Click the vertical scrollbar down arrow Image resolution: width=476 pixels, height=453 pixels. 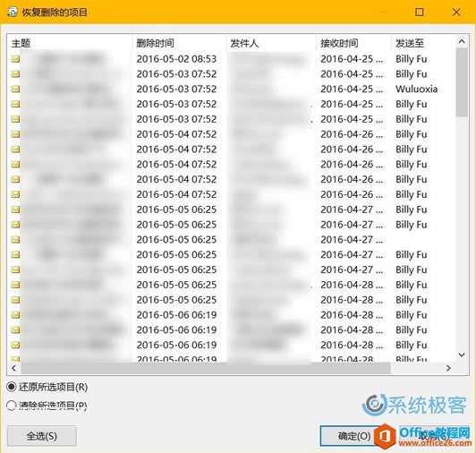point(462,355)
